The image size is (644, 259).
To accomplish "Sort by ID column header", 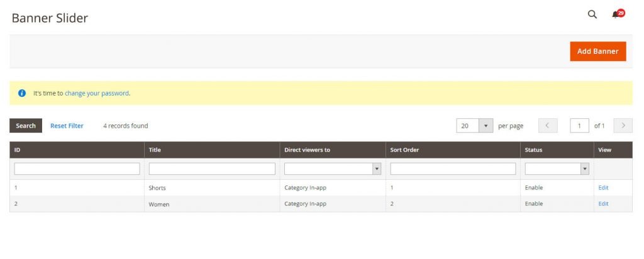I will [x=77, y=150].
